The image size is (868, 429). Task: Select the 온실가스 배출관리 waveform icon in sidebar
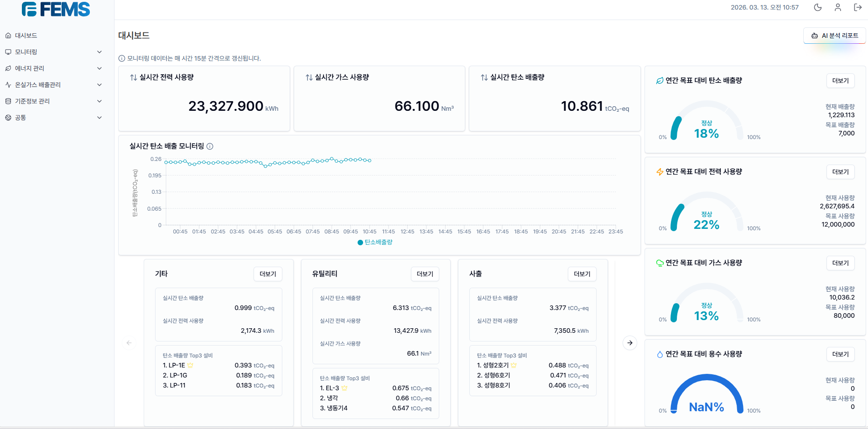[8, 84]
